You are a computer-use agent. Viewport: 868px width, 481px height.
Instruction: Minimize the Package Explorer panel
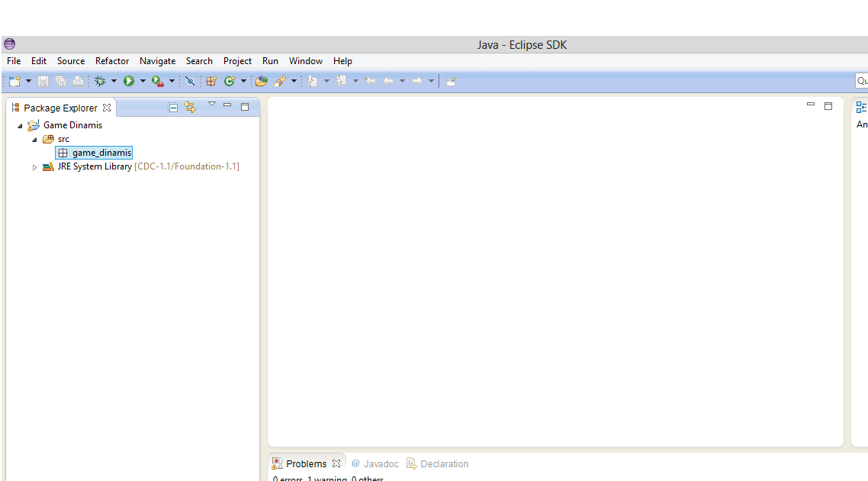pyautogui.click(x=227, y=105)
